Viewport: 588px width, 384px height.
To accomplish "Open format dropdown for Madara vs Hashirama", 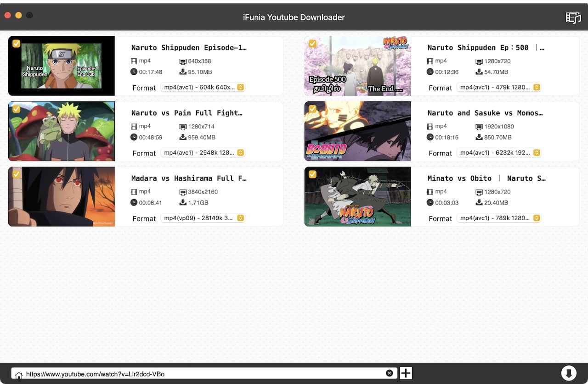I will (x=203, y=218).
